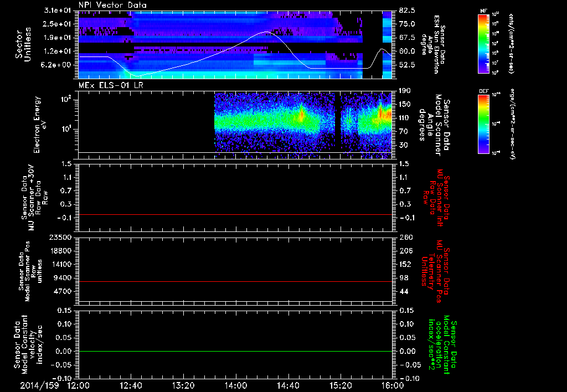Click the Model Scanner Pos Raw axis label
The image size is (567, 392).
30,271
